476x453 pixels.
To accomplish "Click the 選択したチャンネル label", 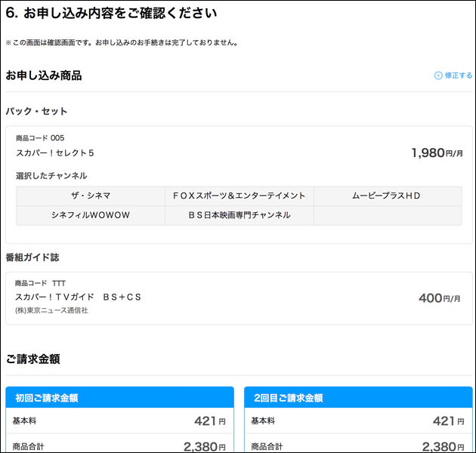I will [51, 176].
